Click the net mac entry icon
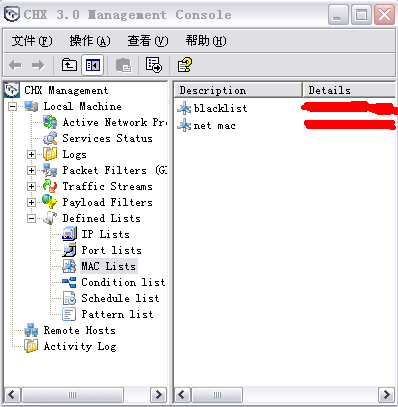Image resolution: width=398 pixels, height=407 pixels. pyautogui.click(x=184, y=126)
